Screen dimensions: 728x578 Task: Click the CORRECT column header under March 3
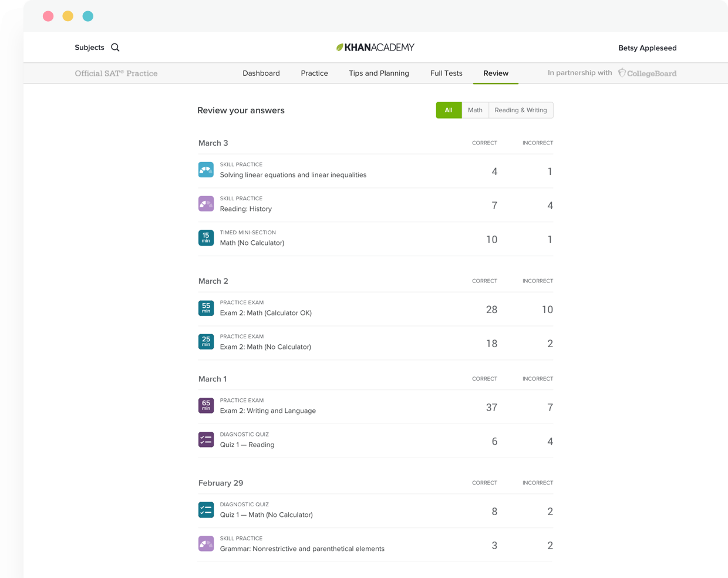coord(484,143)
